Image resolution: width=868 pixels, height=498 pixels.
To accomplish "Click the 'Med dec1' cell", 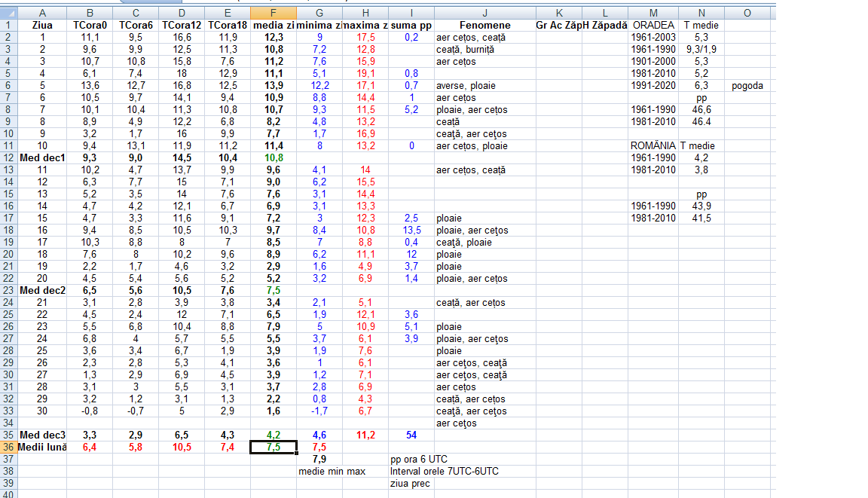I will coord(42,157).
